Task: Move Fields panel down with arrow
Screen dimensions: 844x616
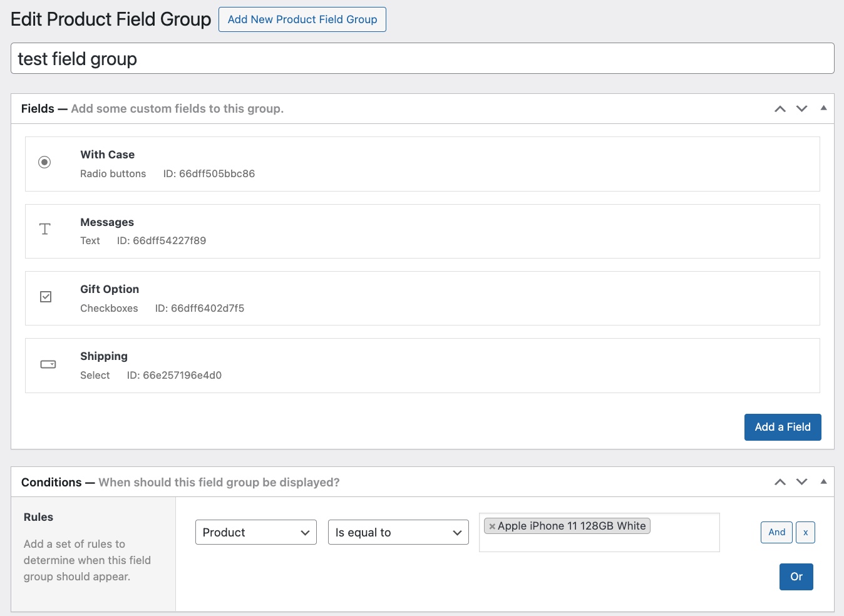Action: coord(801,109)
